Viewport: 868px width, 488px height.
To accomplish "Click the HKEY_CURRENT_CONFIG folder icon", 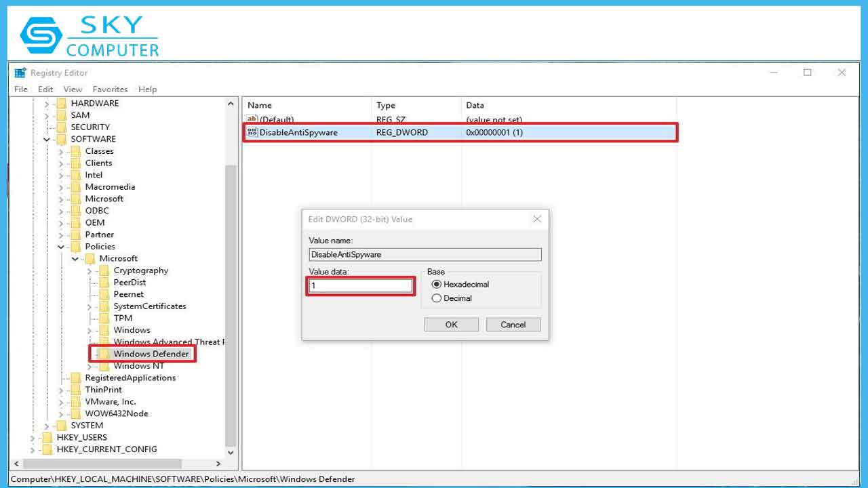I will (47, 449).
